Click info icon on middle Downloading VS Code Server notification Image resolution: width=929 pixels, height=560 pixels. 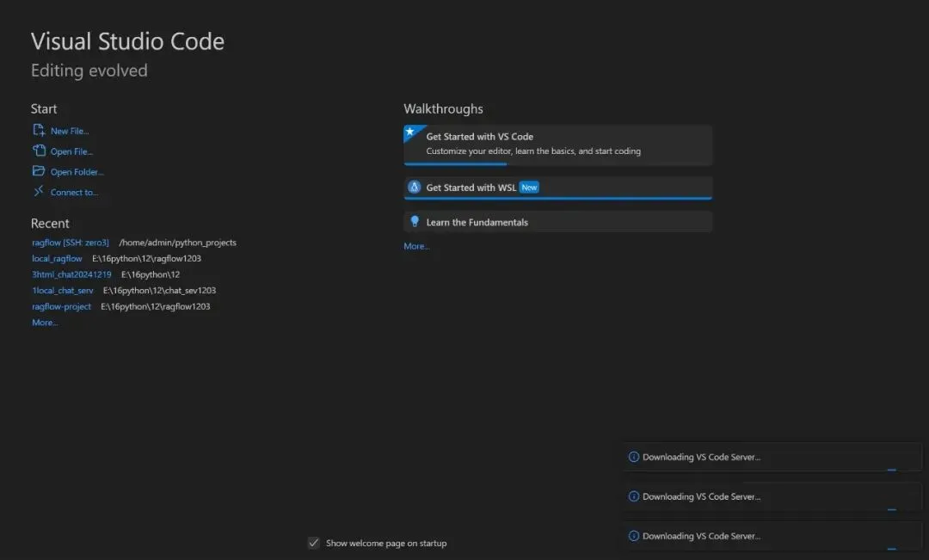(633, 496)
